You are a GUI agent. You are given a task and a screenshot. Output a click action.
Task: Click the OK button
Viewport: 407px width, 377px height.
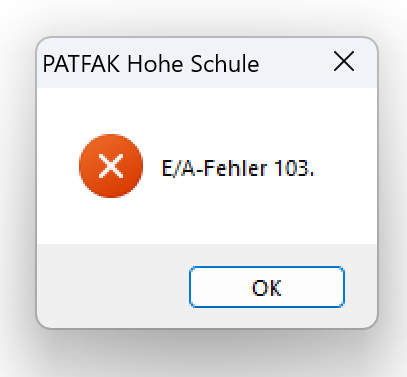pyautogui.click(x=267, y=287)
